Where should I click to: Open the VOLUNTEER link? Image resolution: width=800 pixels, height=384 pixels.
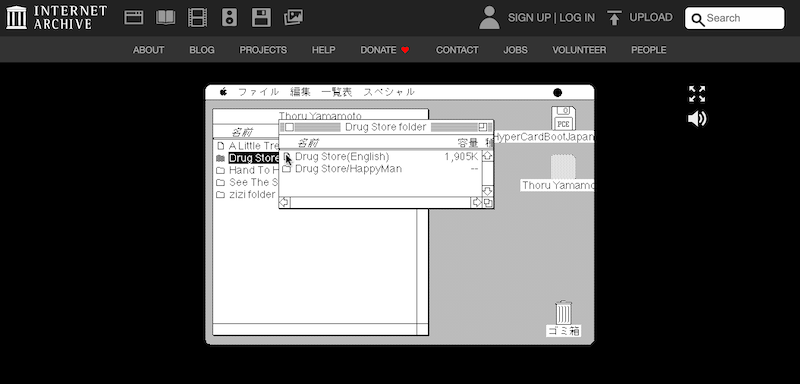coord(579,50)
